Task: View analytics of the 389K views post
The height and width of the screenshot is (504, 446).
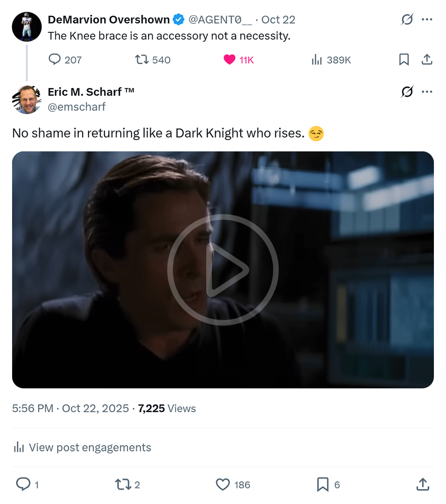Action: pos(317,60)
